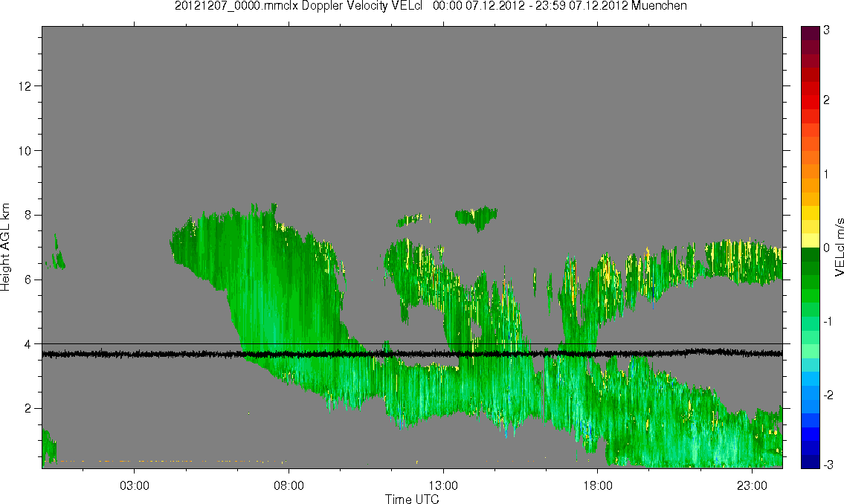
Task: Pick the dark maroon swatch at colorbar top
Action: (810, 32)
